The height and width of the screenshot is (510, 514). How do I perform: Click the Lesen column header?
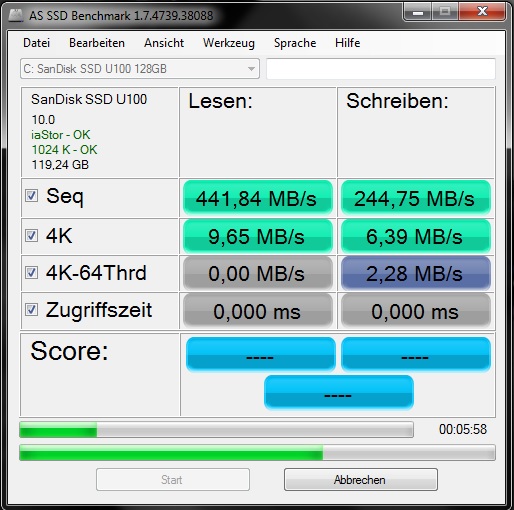point(220,101)
